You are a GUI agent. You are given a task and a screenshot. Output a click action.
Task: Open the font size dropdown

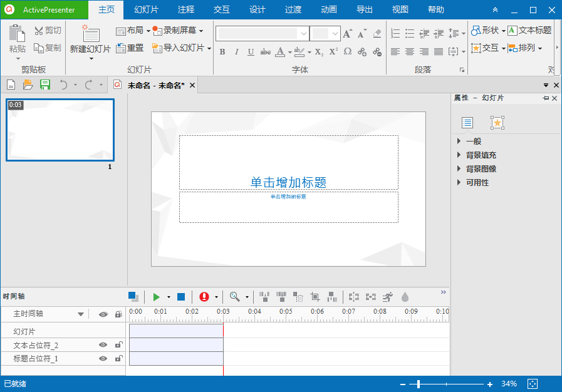pos(335,34)
